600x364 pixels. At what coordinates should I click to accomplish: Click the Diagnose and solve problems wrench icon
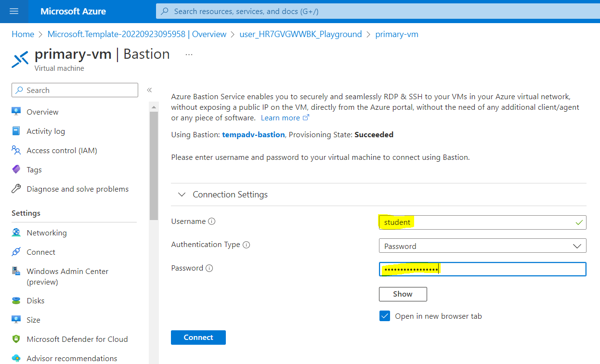16,189
